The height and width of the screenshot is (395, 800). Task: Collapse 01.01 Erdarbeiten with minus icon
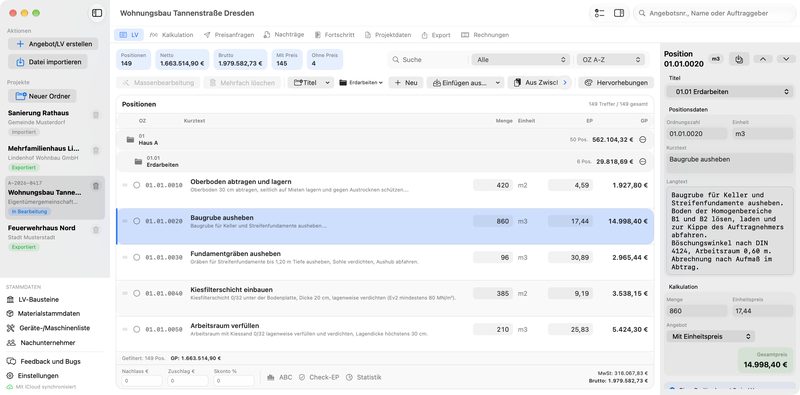643,161
